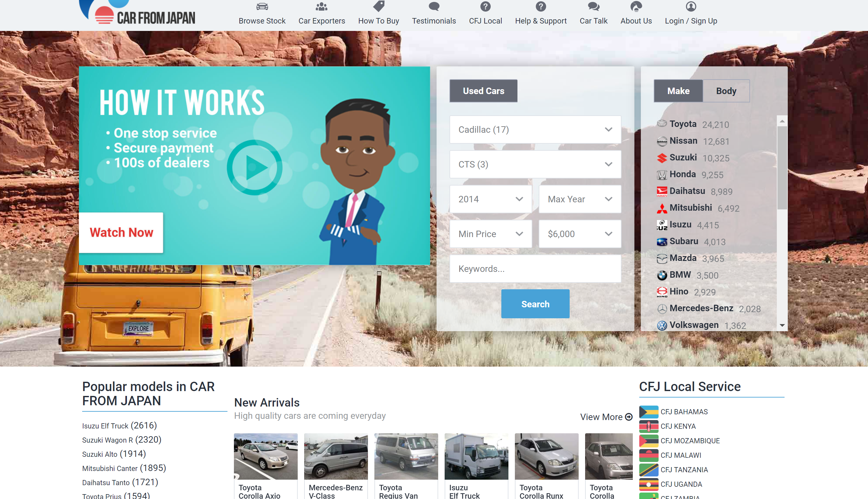Click the Mitsubishi logo in the make list
Image resolution: width=868 pixels, height=499 pixels.
(662, 208)
